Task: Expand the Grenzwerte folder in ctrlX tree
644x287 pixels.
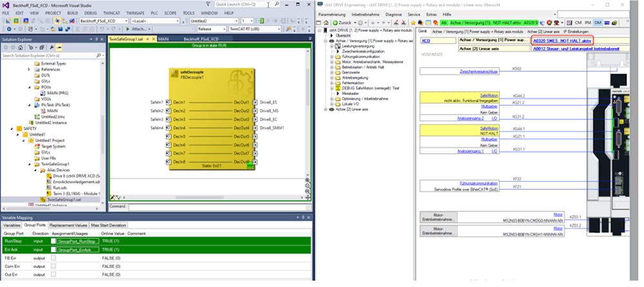Action: click(x=332, y=72)
